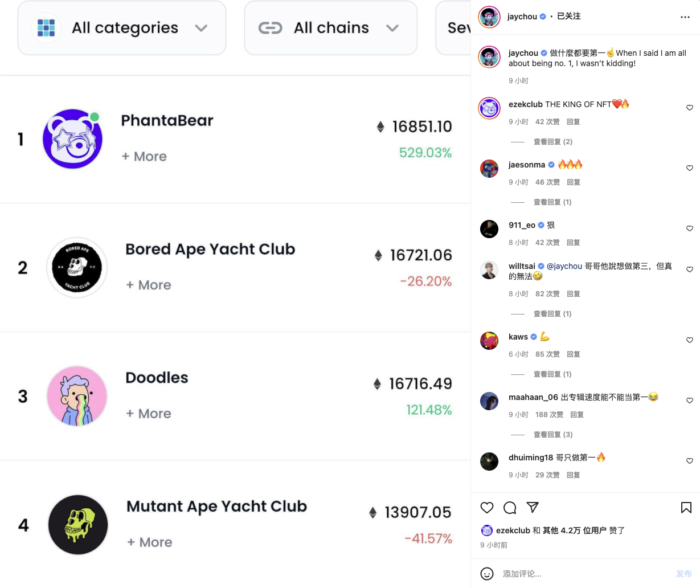The height and width of the screenshot is (588, 700).
Task: Open the three-dot more options menu
Action: point(685,17)
